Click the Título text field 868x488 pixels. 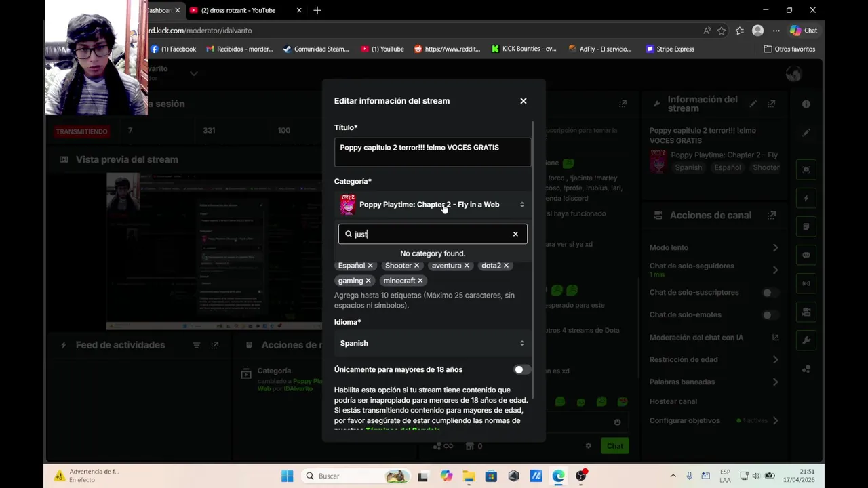(433, 152)
